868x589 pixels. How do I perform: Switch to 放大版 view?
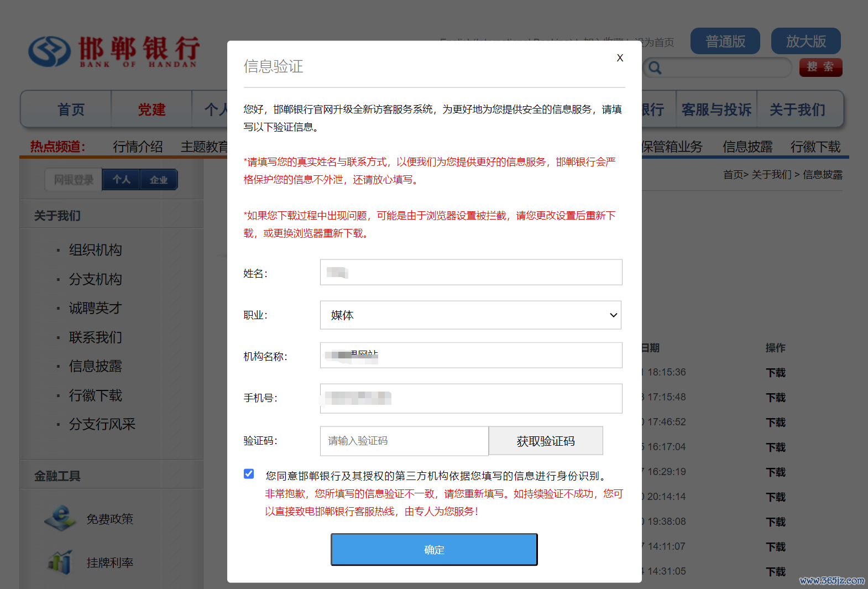pyautogui.click(x=806, y=41)
